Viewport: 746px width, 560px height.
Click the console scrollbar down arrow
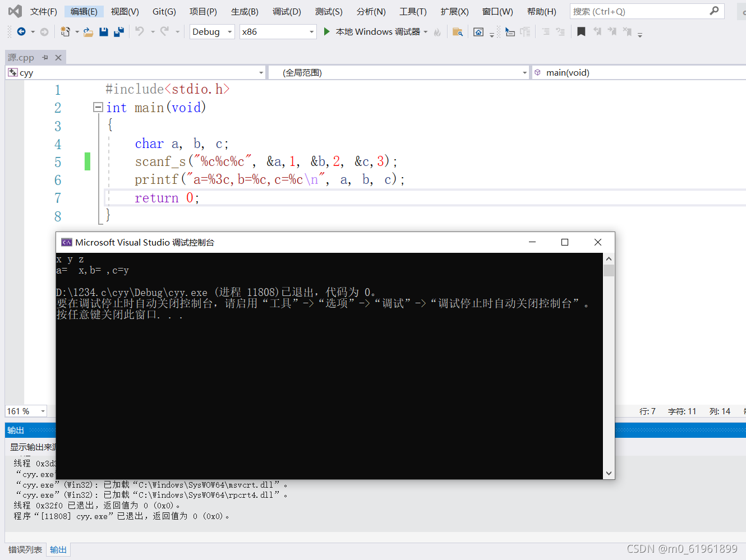609,473
